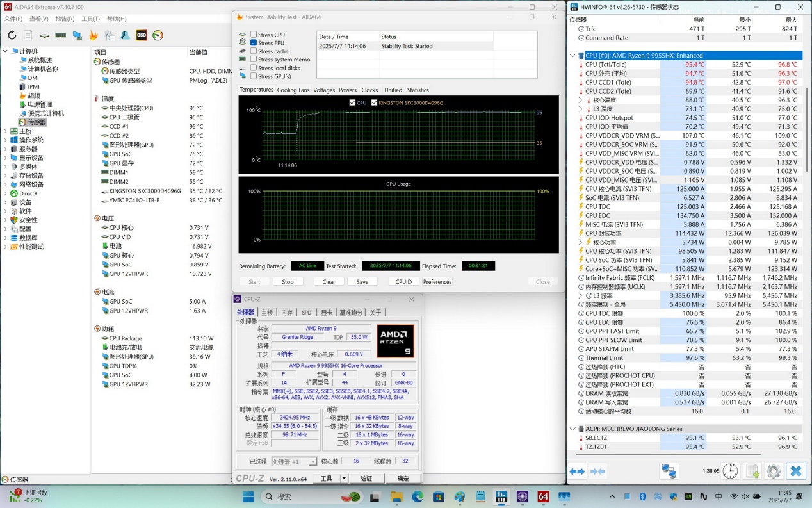This screenshot has height=508, width=812.
Task: Open HWiNFO sensor settings gear icon
Action: (774, 471)
